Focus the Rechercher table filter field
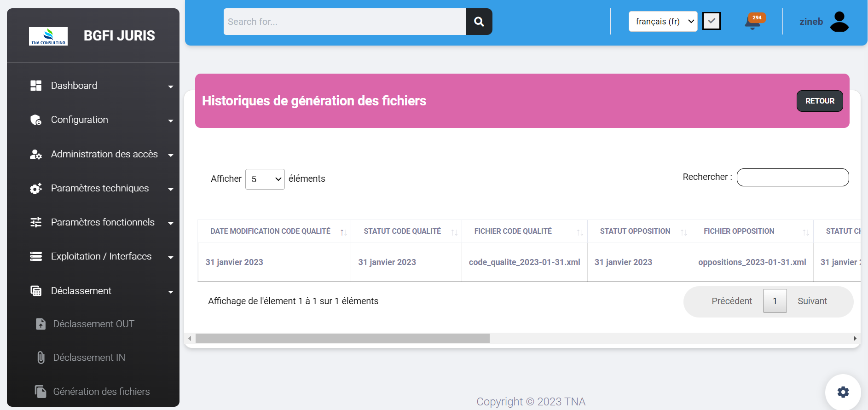This screenshot has width=868, height=410. click(793, 177)
